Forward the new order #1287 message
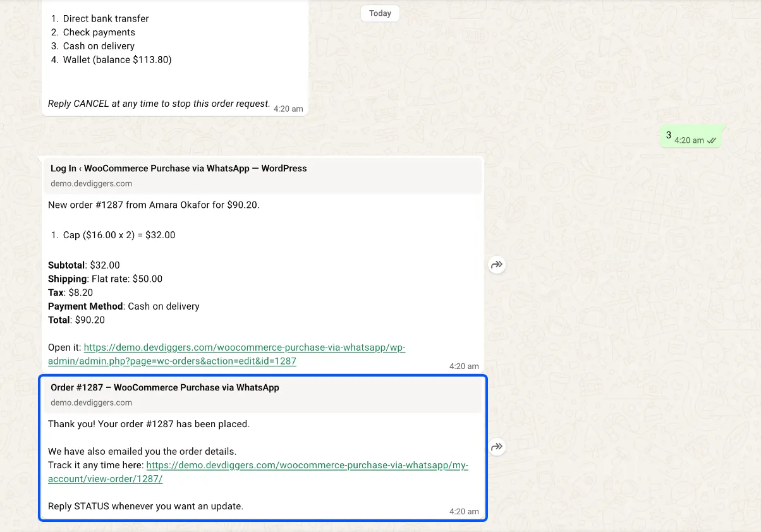This screenshot has height=532, width=761. tap(497, 265)
